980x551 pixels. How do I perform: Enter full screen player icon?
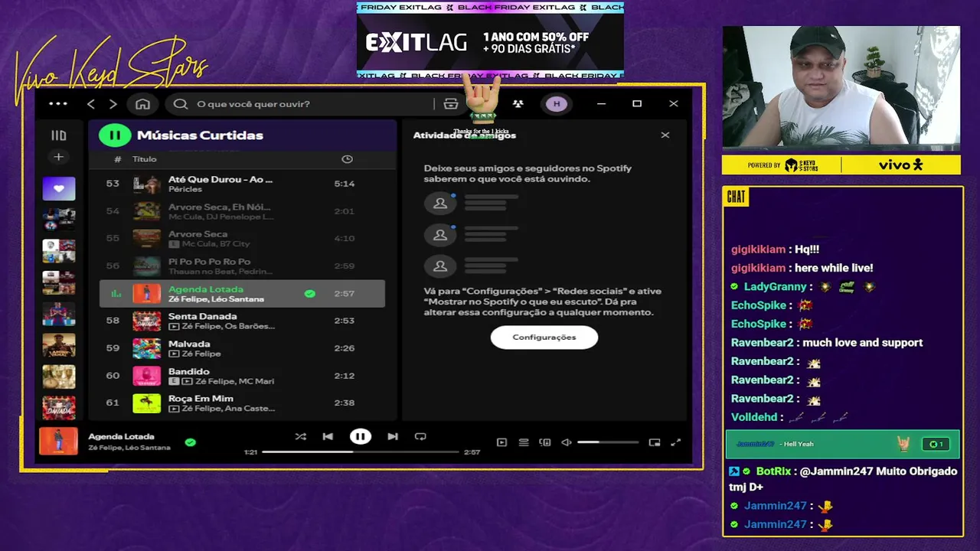pyautogui.click(x=676, y=442)
